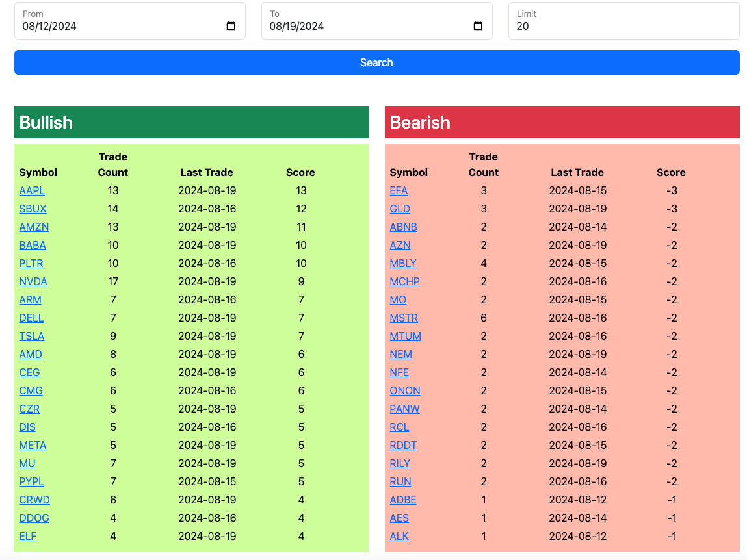This screenshot has width=747, height=560.
Task: Select the last trade date in the PYPL row
Action: 207,481
